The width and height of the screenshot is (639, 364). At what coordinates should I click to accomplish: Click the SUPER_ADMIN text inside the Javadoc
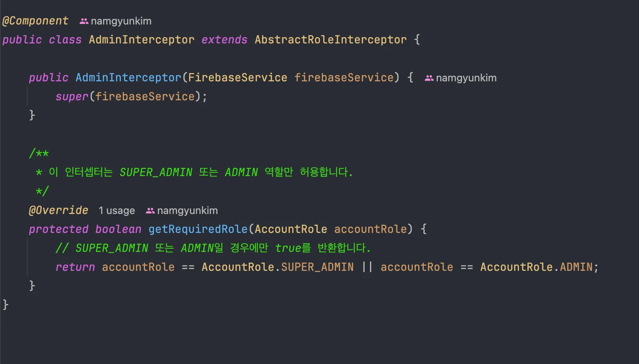click(156, 173)
